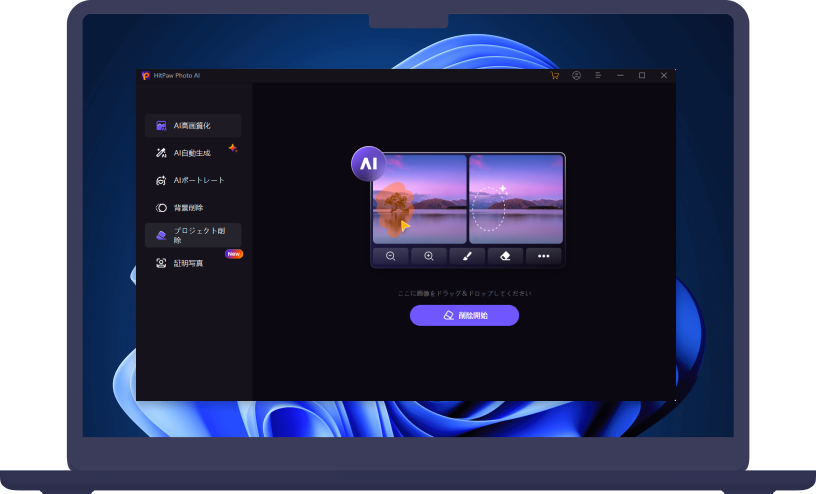
Task: Select the brush tool icon
Action: coord(467,256)
